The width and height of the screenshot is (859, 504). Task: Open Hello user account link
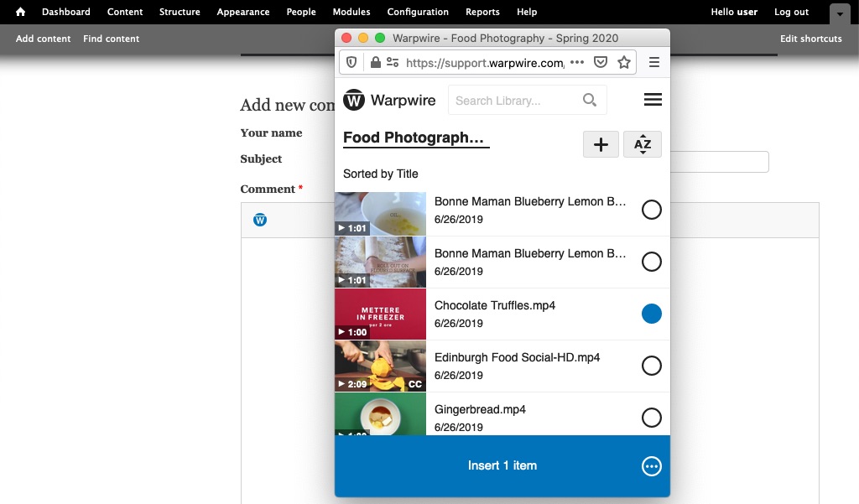pyautogui.click(x=734, y=12)
